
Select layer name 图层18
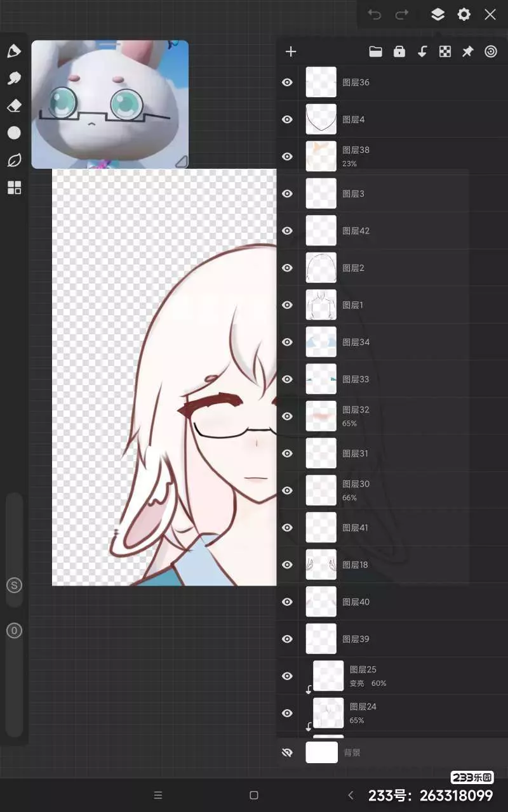356,565
